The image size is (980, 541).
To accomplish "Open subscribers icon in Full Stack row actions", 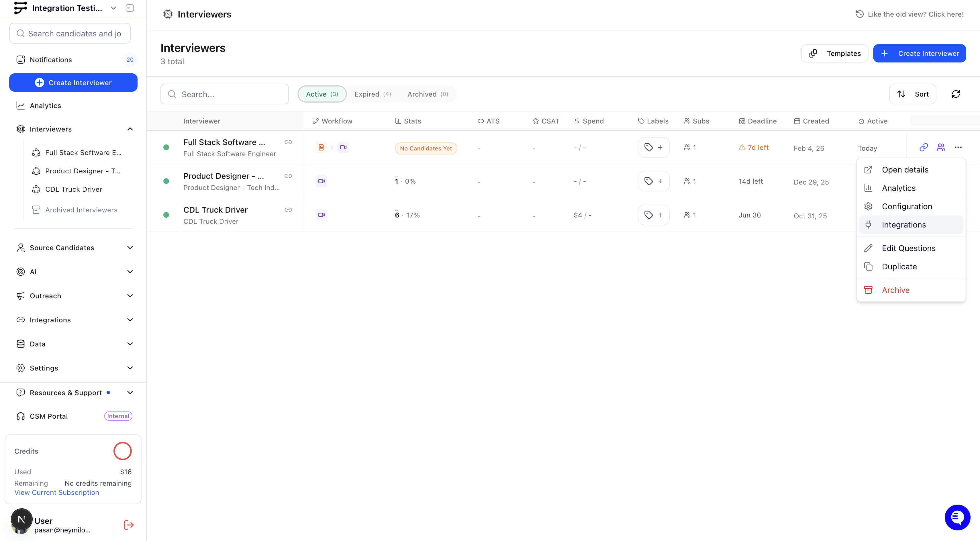I will click(941, 147).
